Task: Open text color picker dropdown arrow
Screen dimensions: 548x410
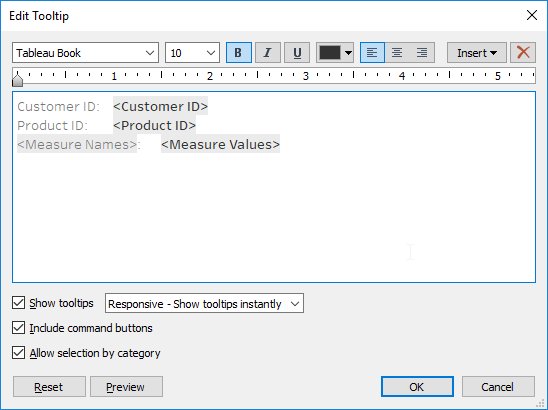Action: [x=348, y=53]
